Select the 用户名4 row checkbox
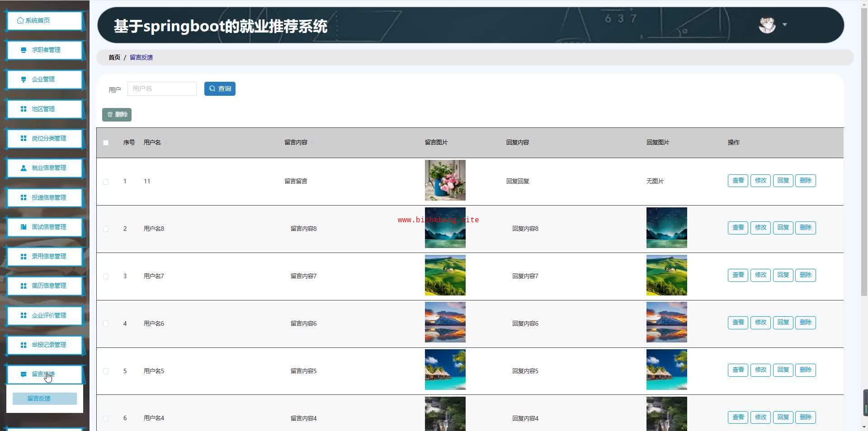Image resolution: width=868 pixels, height=431 pixels. tap(106, 418)
